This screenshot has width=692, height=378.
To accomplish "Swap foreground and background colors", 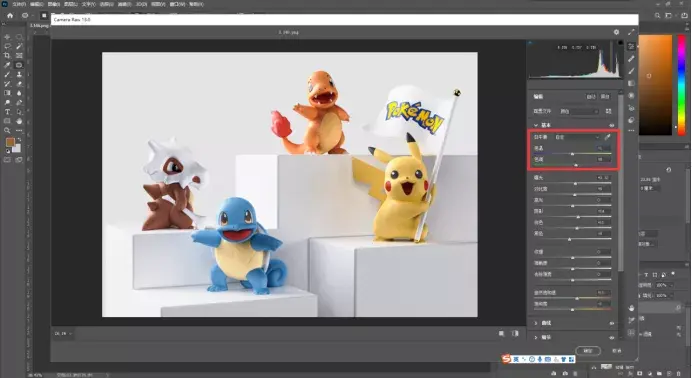I will click(x=19, y=139).
